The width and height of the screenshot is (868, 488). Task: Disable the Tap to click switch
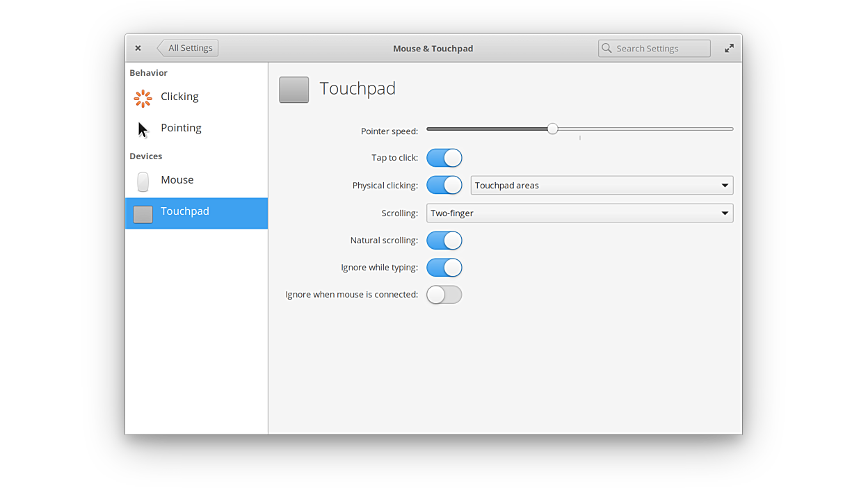coord(444,158)
